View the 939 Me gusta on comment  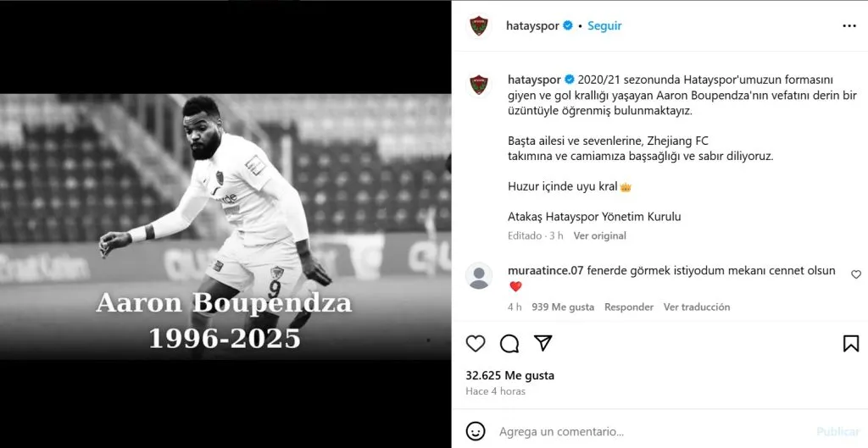click(x=563, y=307)
